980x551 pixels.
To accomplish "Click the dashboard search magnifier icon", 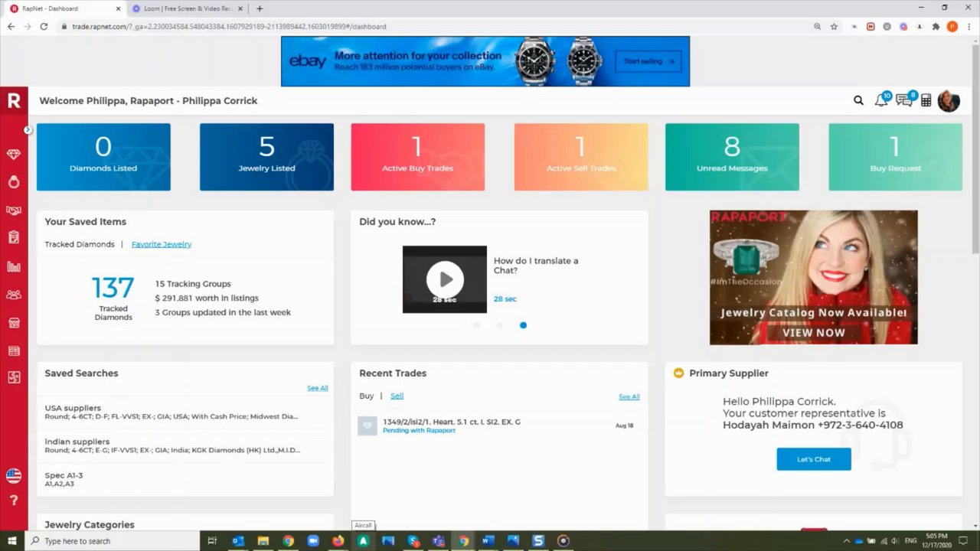I will coord(858,100).
